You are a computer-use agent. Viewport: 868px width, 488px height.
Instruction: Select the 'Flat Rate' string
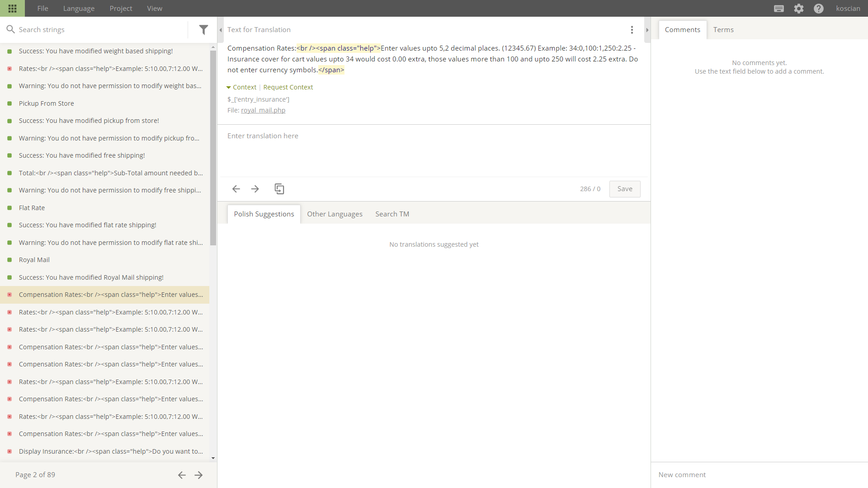point(104,208)
